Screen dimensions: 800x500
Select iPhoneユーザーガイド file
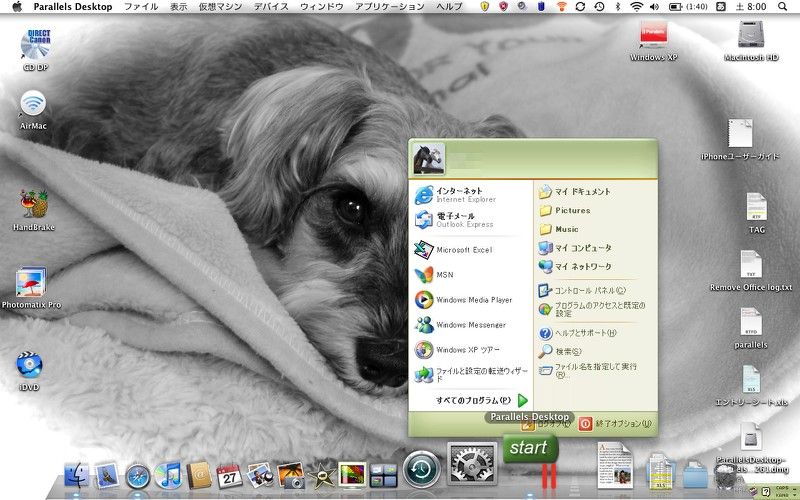740,140
